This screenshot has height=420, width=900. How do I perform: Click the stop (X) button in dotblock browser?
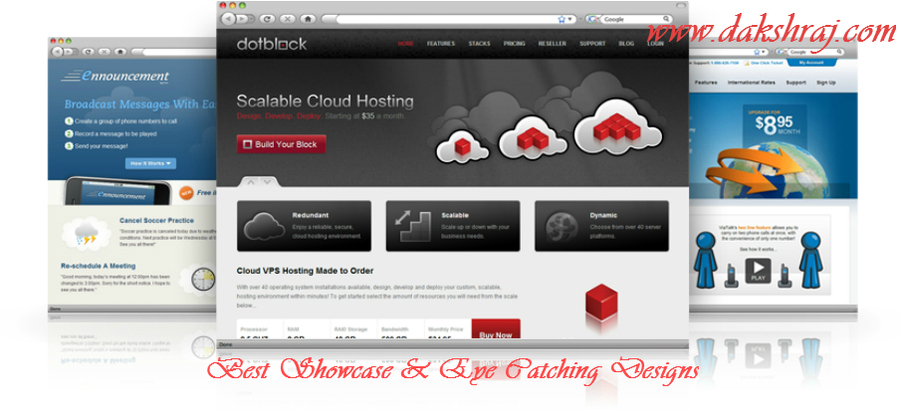click(x=287, y=19)
